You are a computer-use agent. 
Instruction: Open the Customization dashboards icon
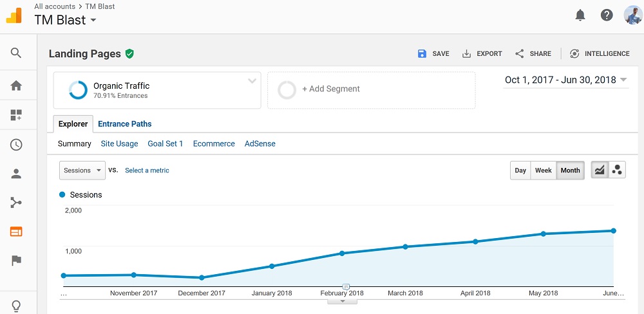(x=16, y=115)
